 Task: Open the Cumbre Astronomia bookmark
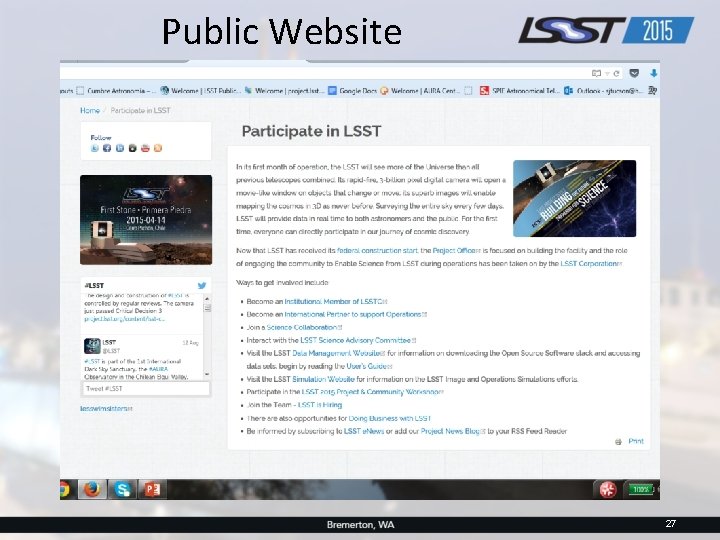click(116, 91)
